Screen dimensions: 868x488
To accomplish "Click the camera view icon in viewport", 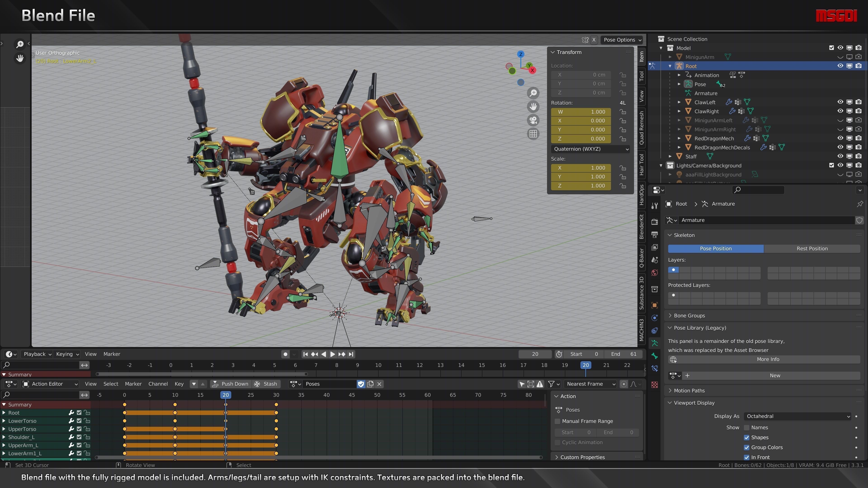I will [x=533, y=120].
